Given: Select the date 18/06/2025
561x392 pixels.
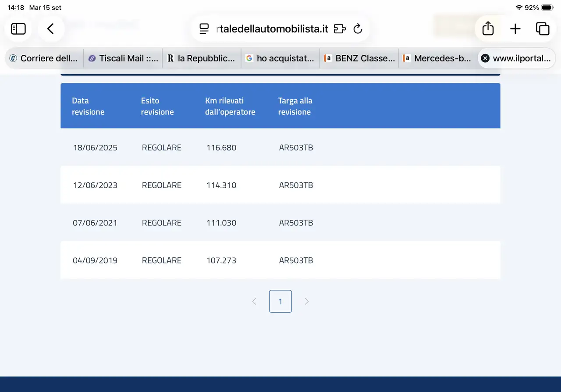Looking at the screenshot, I should click(95, 148).
